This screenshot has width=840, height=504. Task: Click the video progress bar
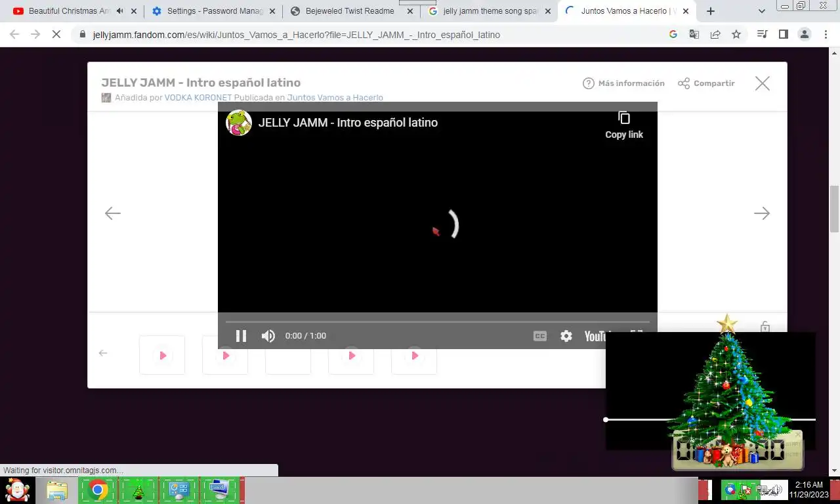click(437, 322)
